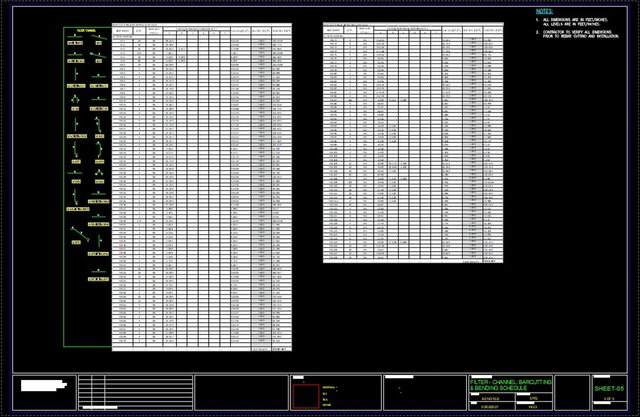Click the NOTES heading text
640x417 pixels.
(x=544, y=11)
